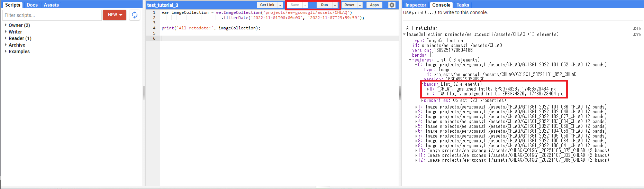Open the settings gear icon
The image size is (644, 189).
tap(392, 5)
